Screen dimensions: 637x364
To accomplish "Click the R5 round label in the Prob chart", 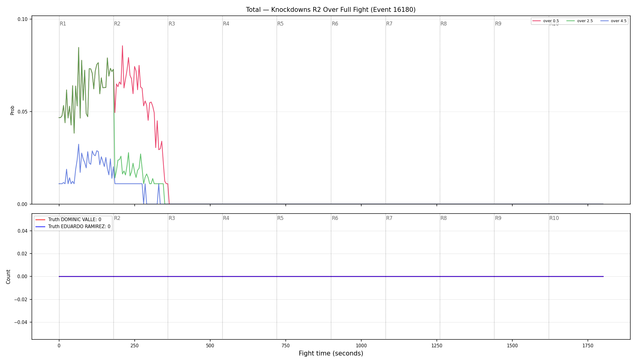I will click(x=280, y=24).
